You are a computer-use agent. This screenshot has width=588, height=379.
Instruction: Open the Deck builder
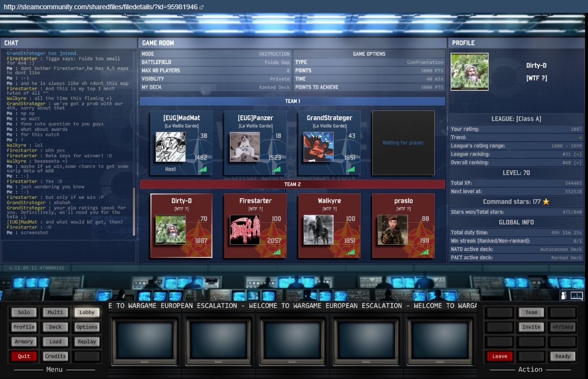[x=55, y=327]
